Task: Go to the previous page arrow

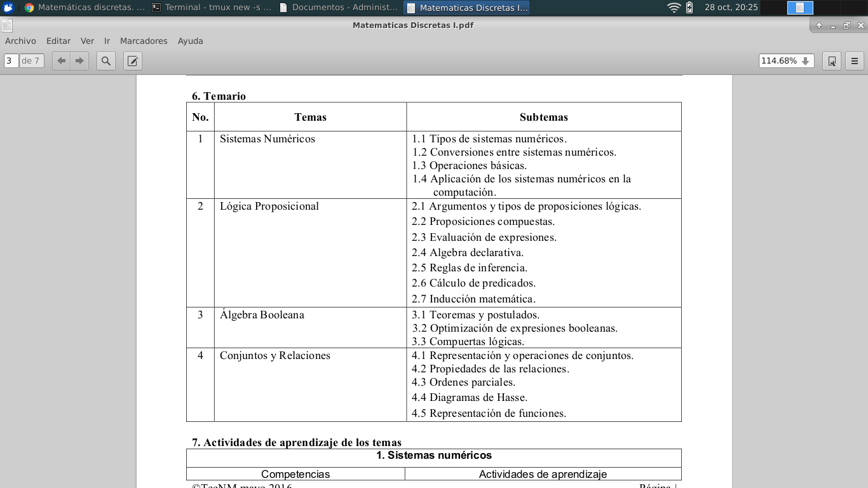Action: click(61, 61)
